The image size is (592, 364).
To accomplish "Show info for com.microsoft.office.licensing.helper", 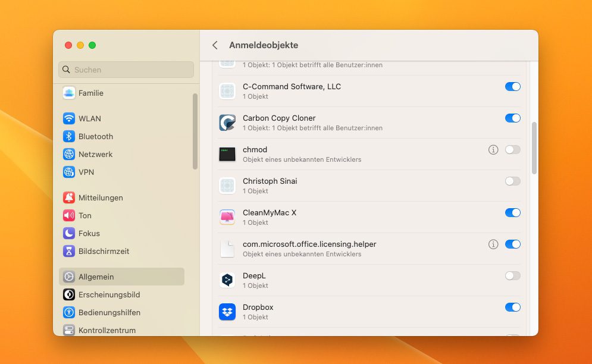I will 493,244.
